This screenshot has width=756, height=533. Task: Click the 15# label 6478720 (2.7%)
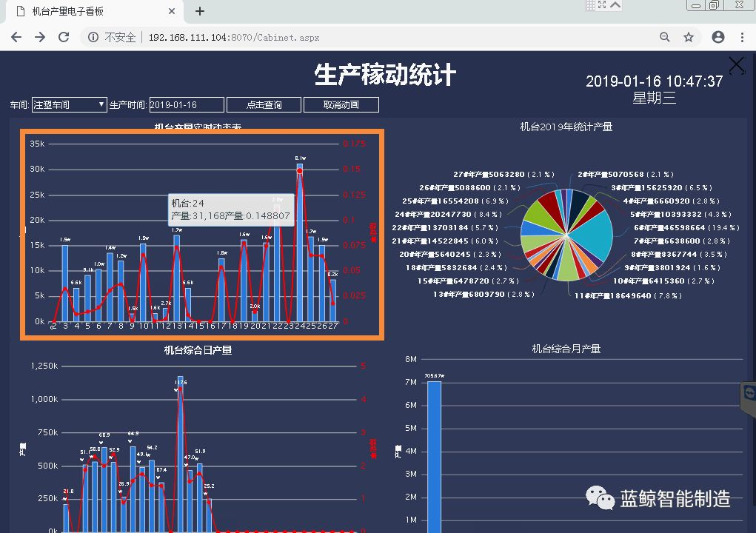468,281
